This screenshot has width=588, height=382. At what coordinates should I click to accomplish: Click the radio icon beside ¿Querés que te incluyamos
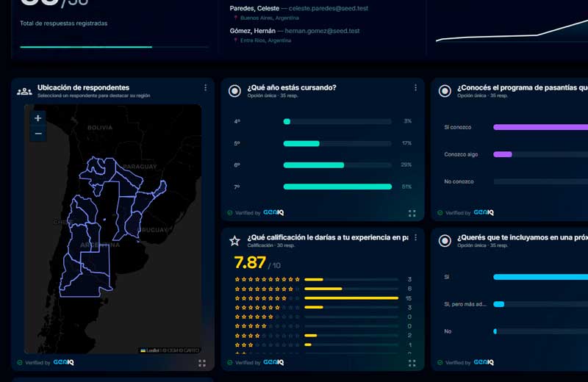click(445, 241)
